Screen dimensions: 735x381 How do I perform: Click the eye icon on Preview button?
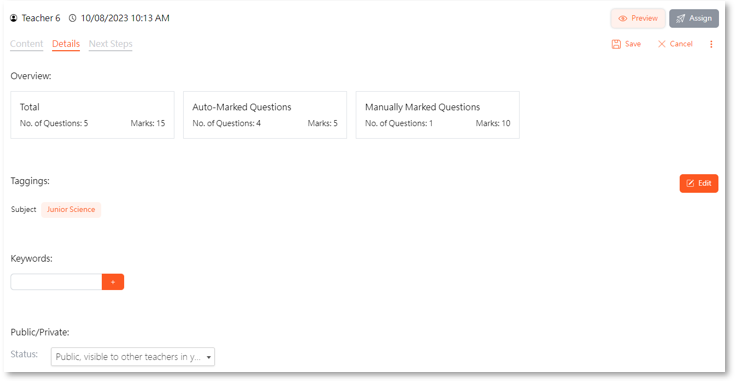coord(622,19)
